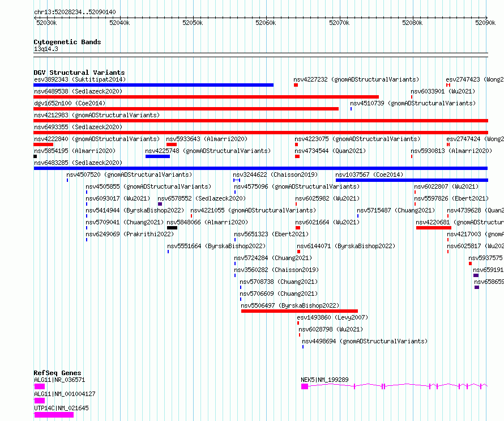Click the red nsv6144071 variant marker
The image size is (504, 421).
[x=298, y=252]
